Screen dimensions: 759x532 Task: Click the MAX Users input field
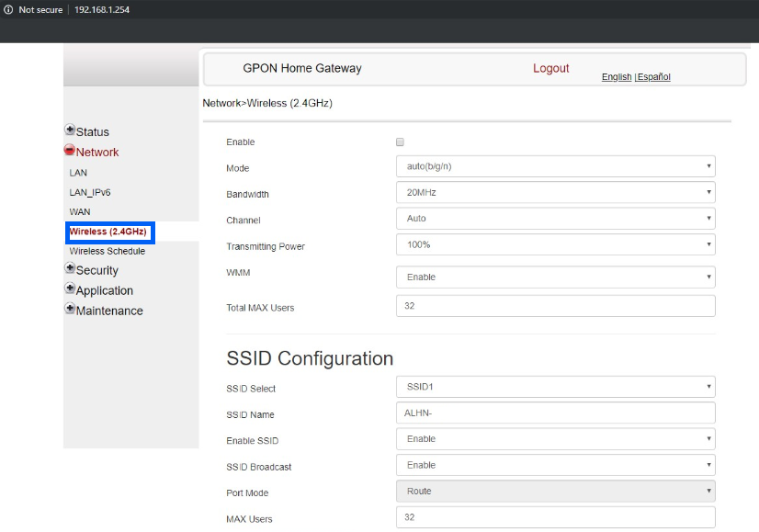click(x=556, y=517)
